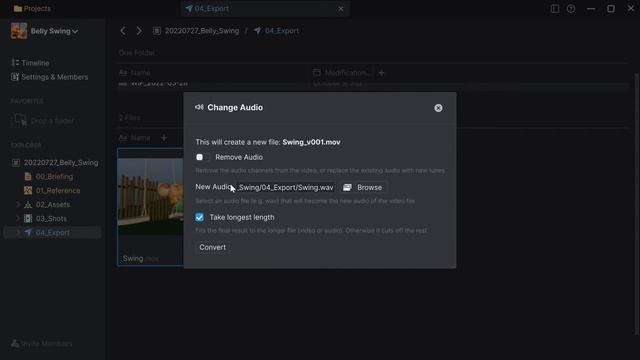Click the 03_Shots film icon
The image size is (640, 360).
28,218
